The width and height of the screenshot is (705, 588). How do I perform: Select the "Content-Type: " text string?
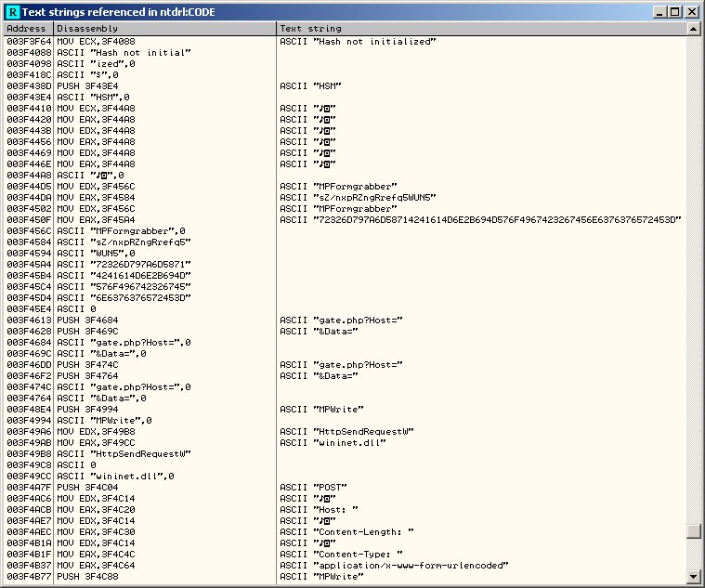pos(341,555)
